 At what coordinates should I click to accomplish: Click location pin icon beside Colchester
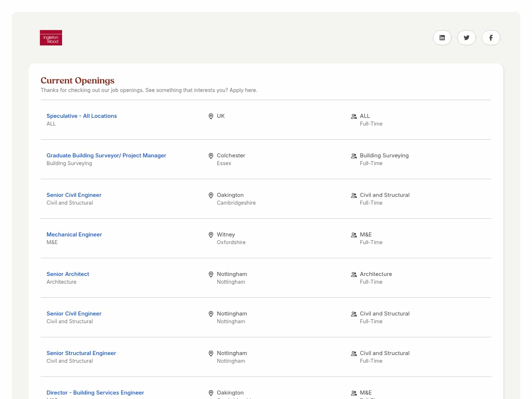tap(211, 156)
